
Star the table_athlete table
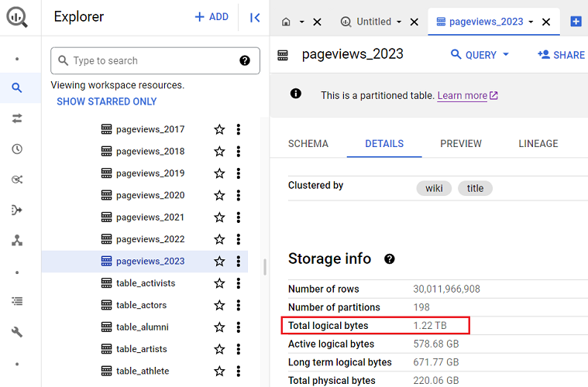(x=219, y=372)
